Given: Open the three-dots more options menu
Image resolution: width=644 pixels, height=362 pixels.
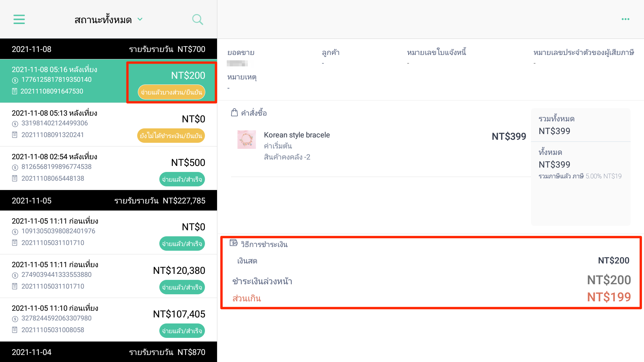Looking at the screenshot, I should (626, 19).
